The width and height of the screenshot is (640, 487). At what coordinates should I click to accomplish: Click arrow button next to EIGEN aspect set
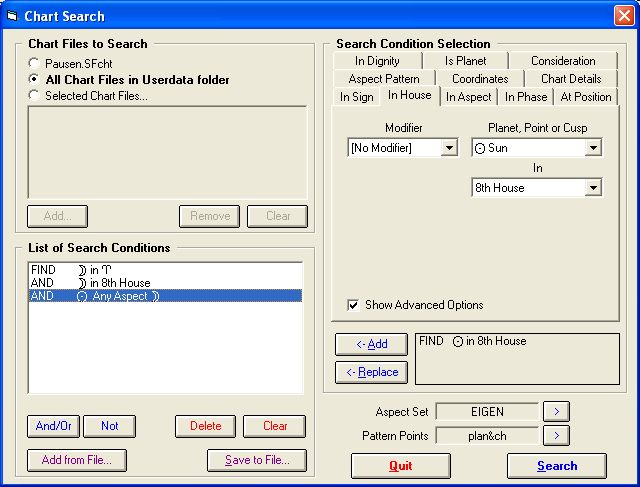[556, 411]
